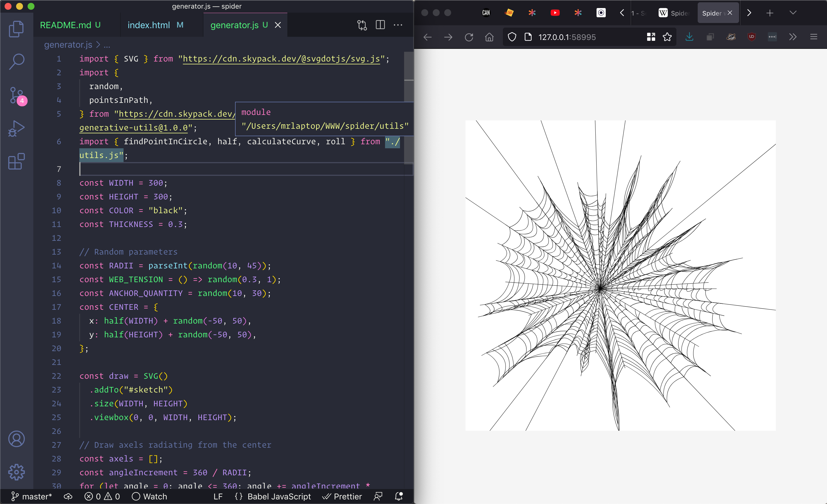This screenshot has height=504, width=827.
Task: Open the Explorer files icon in VS Code
Action: [16, 29]
